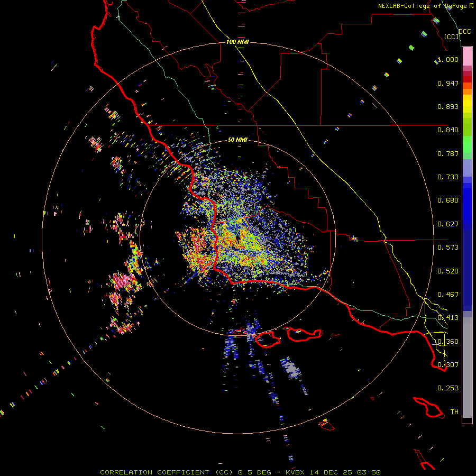Click the 0.733 legend value
Viewport: 476px width, 476px height.
pyautogui.click(x=448, y=177)
